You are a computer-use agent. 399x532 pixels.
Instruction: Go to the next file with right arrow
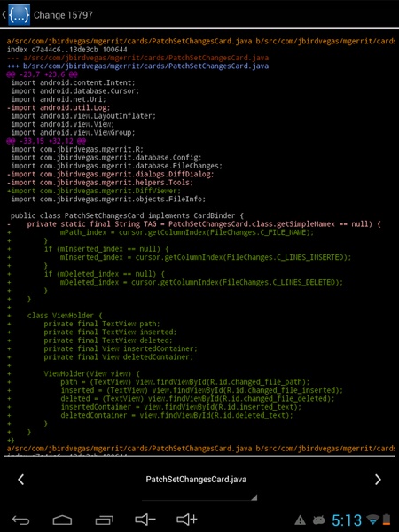pyautogui.click(x=378, y=480)
